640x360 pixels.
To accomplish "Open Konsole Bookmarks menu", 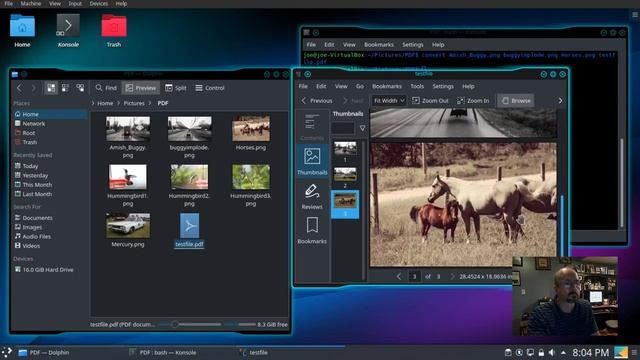I will (x=379, y=44).
